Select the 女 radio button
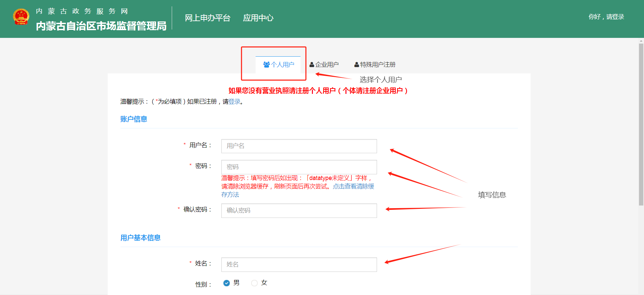 click(255, 283)
